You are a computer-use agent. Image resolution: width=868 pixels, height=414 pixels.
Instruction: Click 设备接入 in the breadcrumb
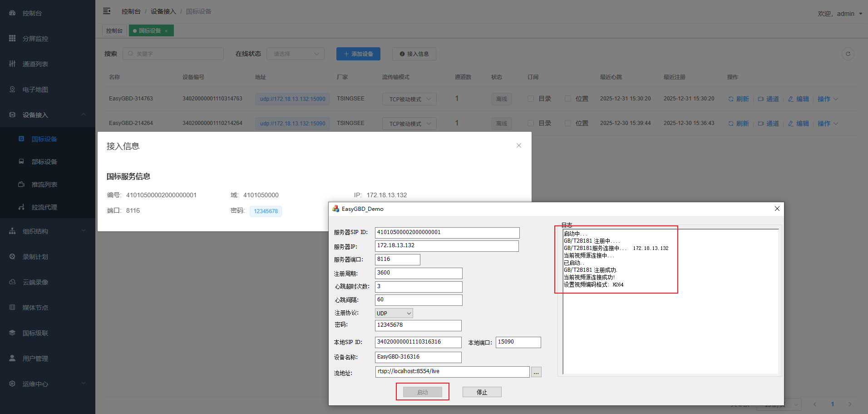[163, 11]
